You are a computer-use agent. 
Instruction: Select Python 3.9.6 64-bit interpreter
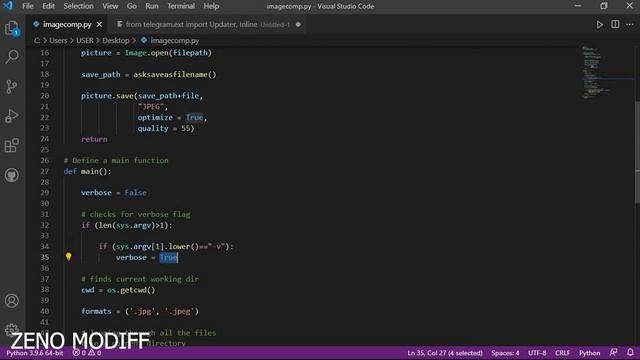point(35,353)
